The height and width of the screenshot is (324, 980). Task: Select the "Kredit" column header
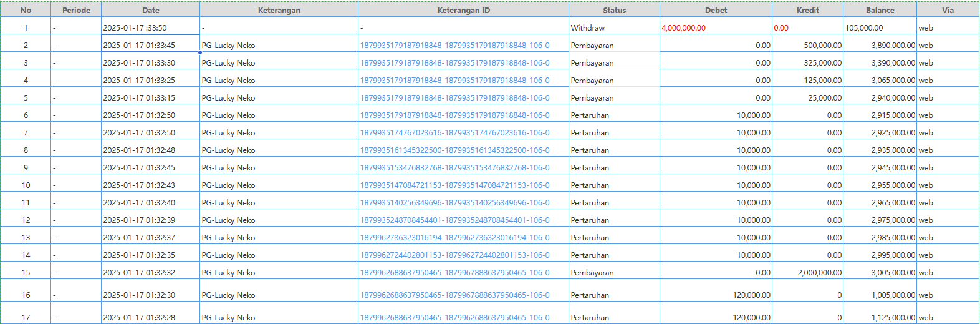point(807,10)
